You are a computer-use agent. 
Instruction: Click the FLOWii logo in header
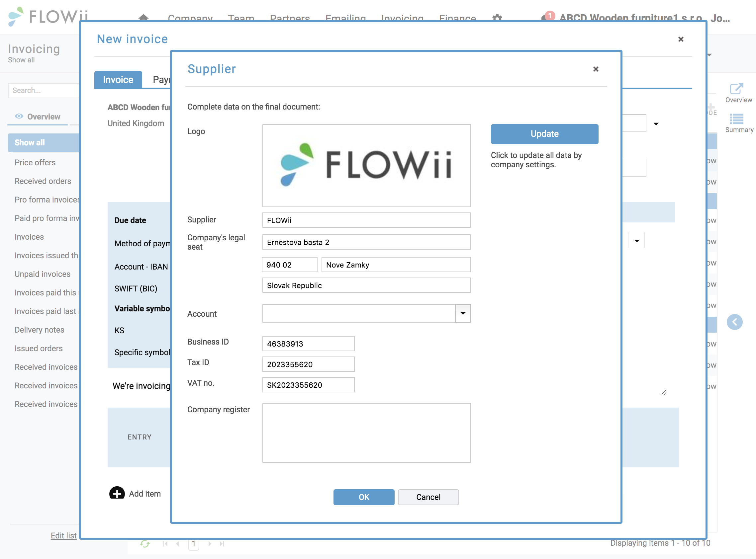47,16
